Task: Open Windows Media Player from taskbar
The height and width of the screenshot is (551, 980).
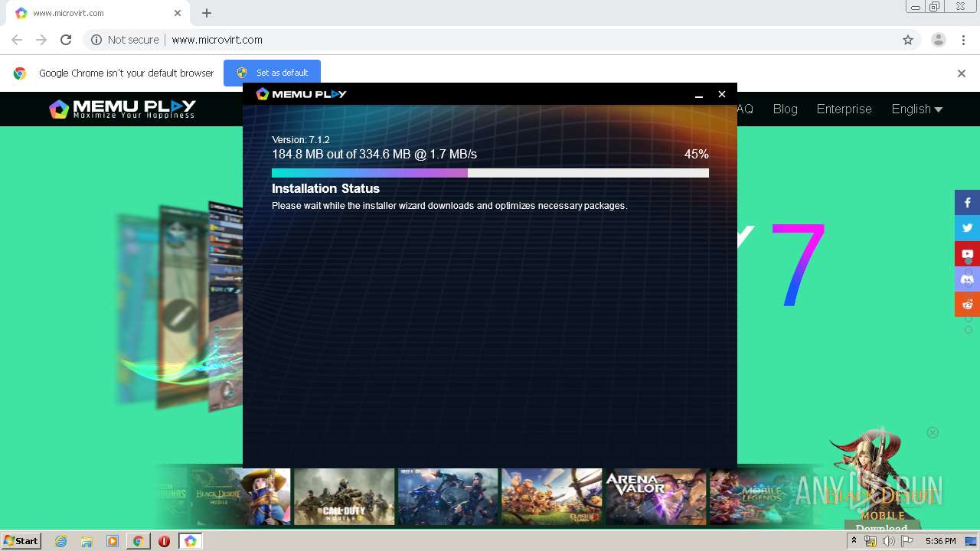Action: [113, 541]
